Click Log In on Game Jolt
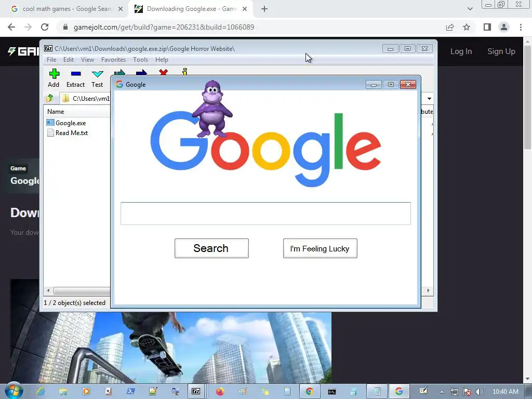Image resolution: width=532 pixels, height=399 pixels. click(461, 51)
